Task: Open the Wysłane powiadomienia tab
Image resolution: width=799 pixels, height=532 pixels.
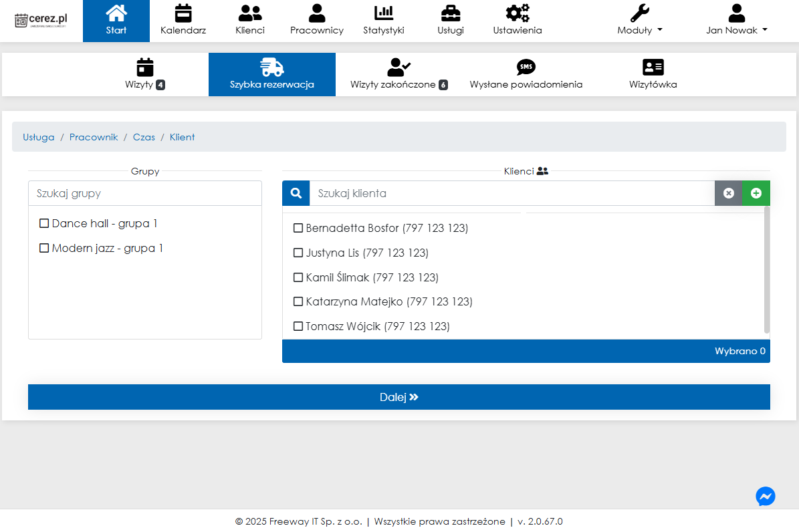Action: click(x=526, y=74)
